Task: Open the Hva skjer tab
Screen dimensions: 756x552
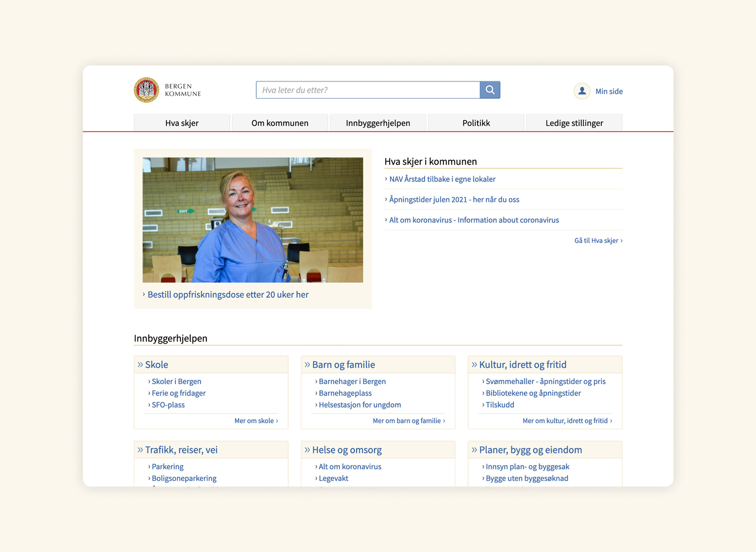Action: coord(182,123)
